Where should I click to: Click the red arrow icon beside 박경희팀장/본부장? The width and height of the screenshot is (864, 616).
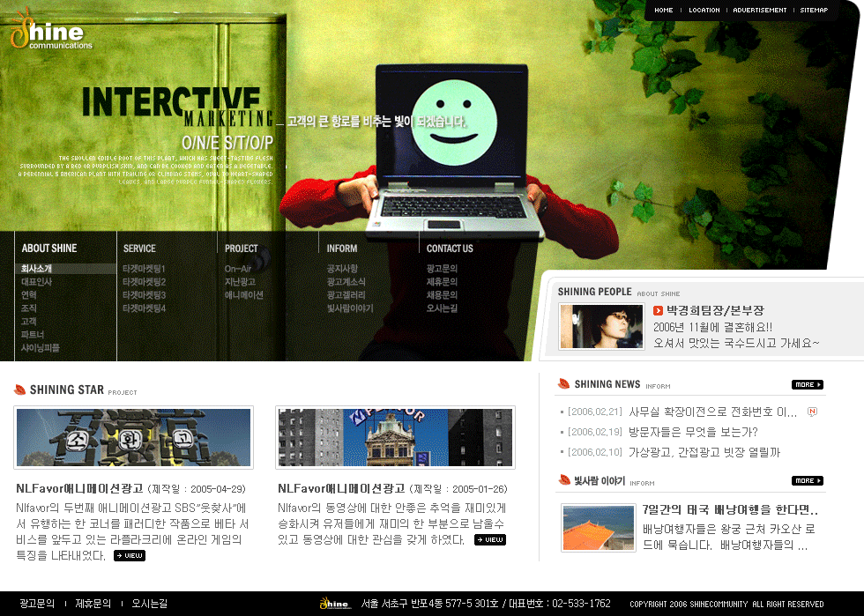coord(658,310)
